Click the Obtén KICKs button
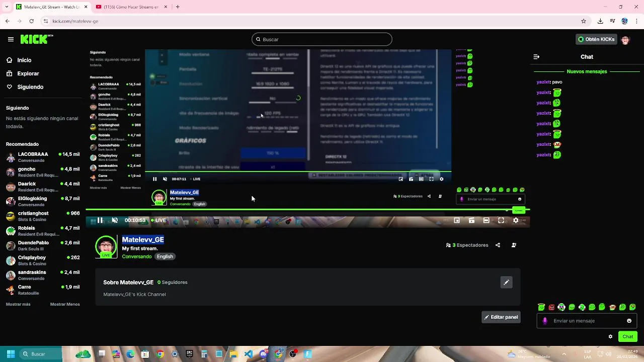Image resolution: width=644 pixels, height=362 pixels. tap(596, 39)
